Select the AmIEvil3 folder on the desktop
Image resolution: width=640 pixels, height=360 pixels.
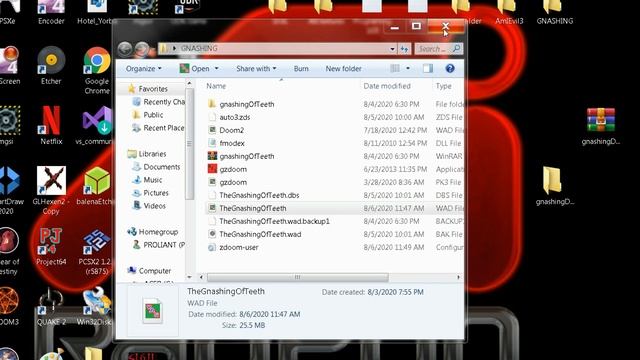click(x=509, y=12)
